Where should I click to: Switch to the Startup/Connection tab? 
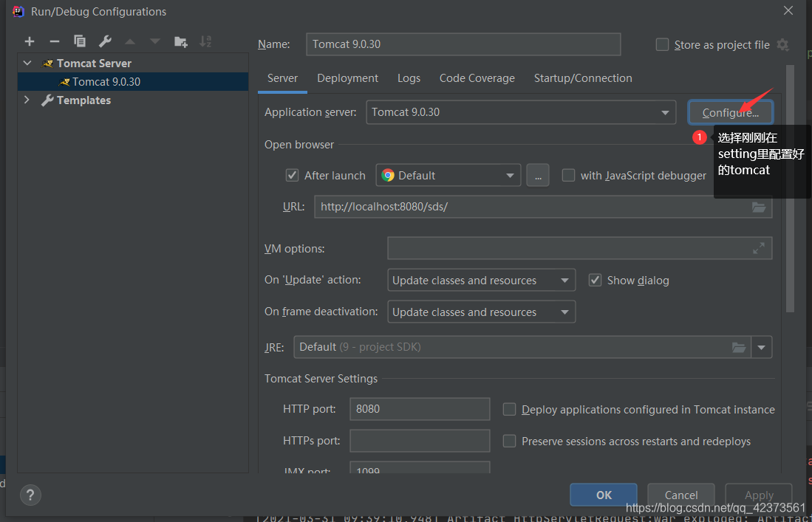point(583,78)
